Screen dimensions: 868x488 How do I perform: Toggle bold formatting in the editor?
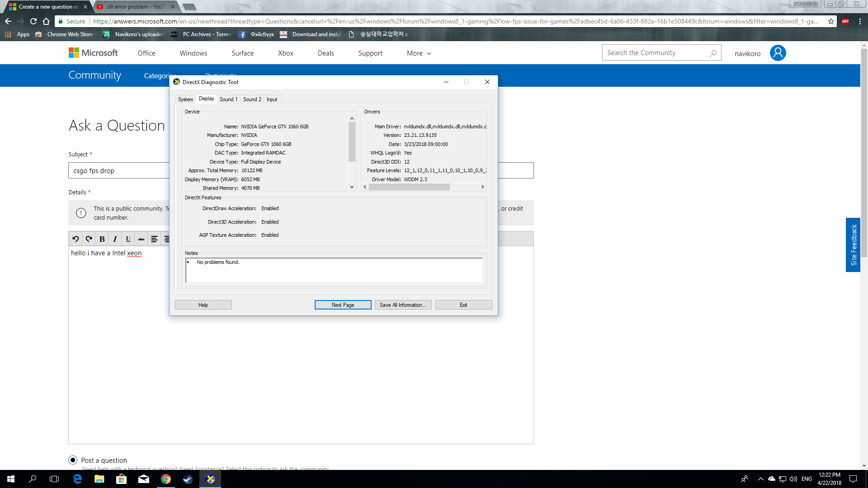(102, 239)
